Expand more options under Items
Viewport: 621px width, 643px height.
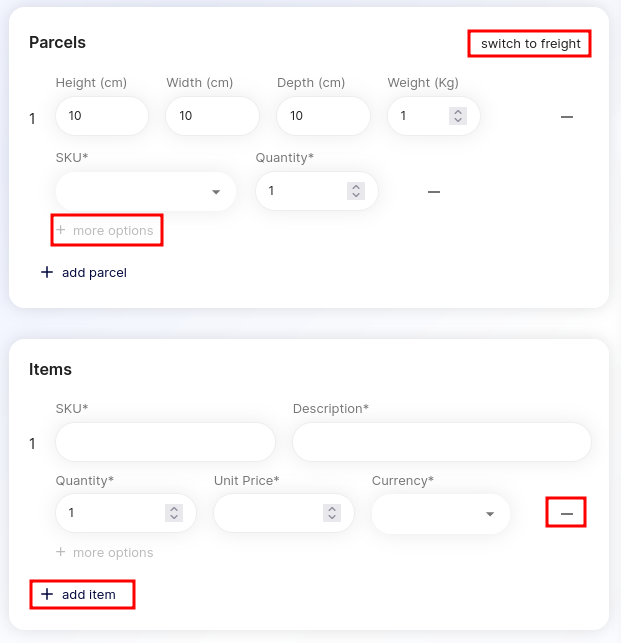pyautogui.click(x=105, y=552)
